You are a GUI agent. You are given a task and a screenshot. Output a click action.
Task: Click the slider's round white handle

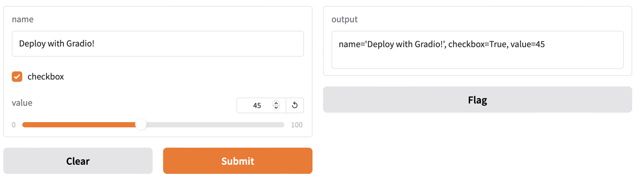pos(141,124)
